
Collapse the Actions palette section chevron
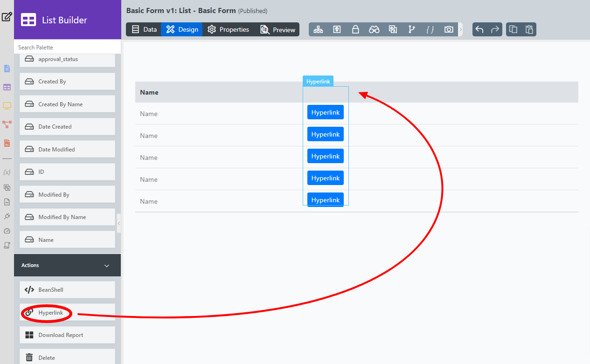pyautogui.click(x=107, y=266)
